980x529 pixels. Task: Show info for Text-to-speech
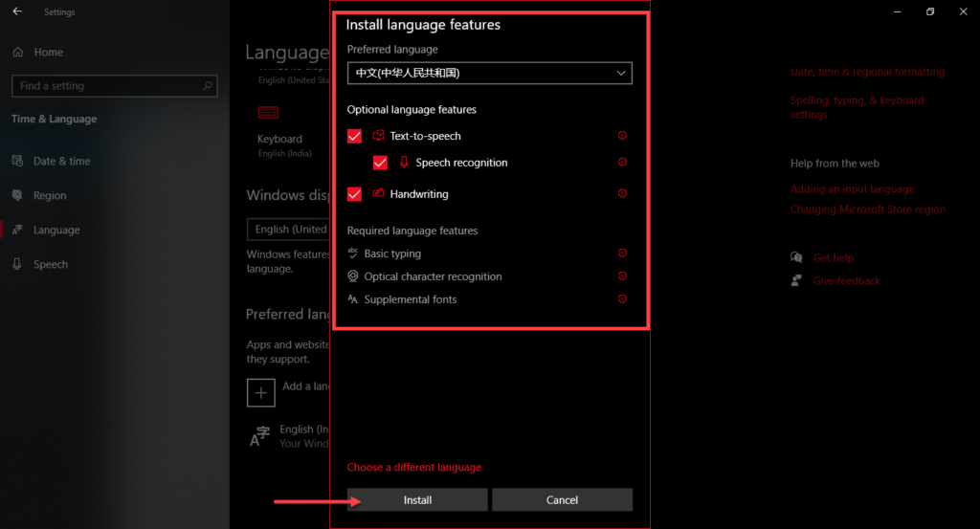[x=622, y=136]
